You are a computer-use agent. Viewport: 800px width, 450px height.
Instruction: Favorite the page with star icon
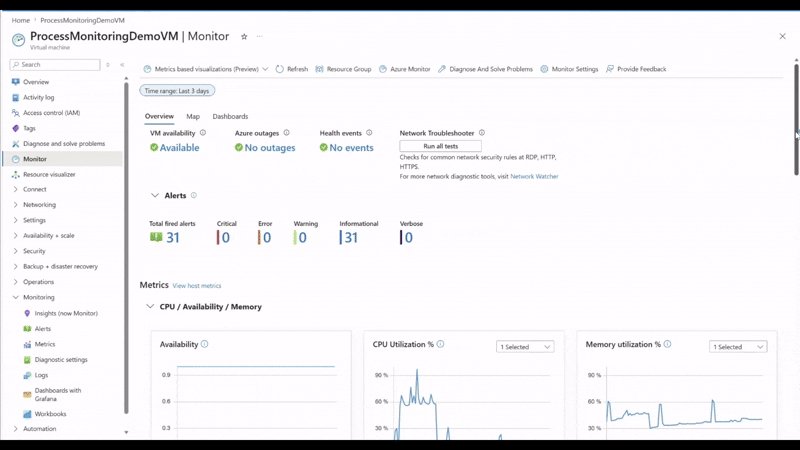[244, 36]
